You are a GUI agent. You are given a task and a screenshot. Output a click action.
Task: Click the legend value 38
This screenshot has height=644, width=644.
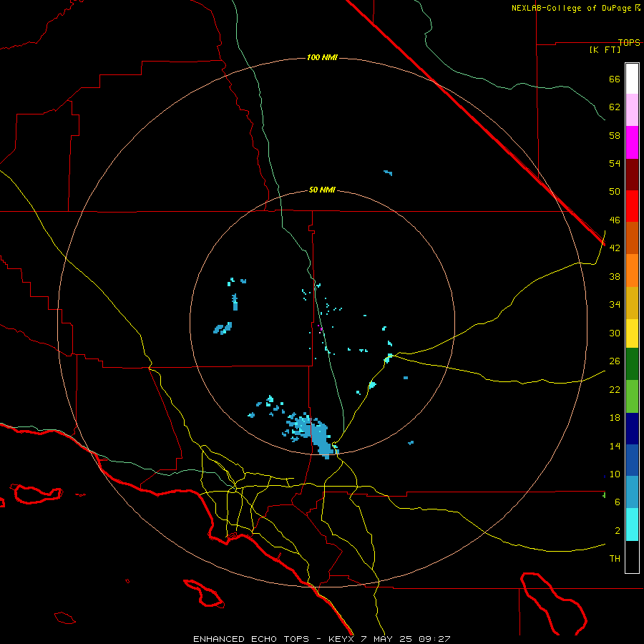coord(615,276)
